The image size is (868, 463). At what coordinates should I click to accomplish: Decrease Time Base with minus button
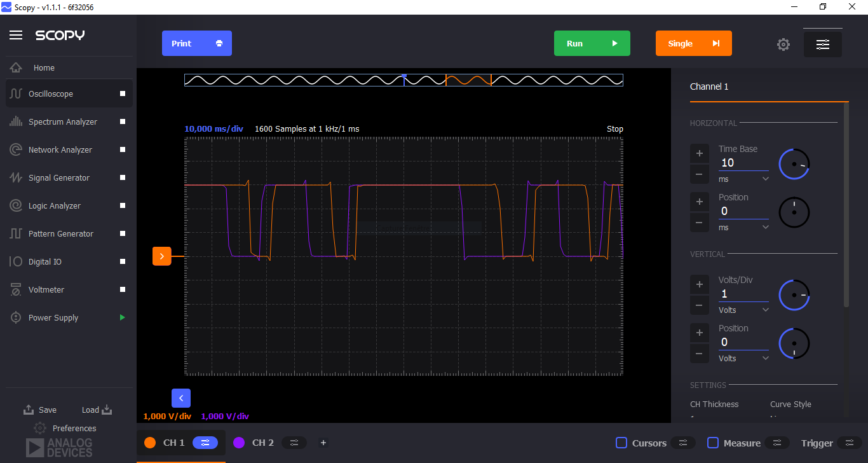coord(699,174)
